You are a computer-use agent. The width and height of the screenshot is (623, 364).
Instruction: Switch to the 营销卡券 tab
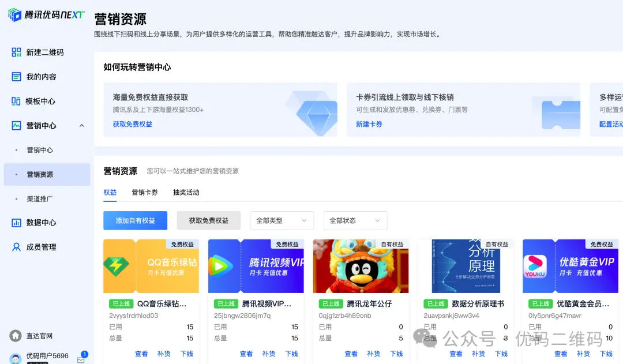tap(145, 192)
